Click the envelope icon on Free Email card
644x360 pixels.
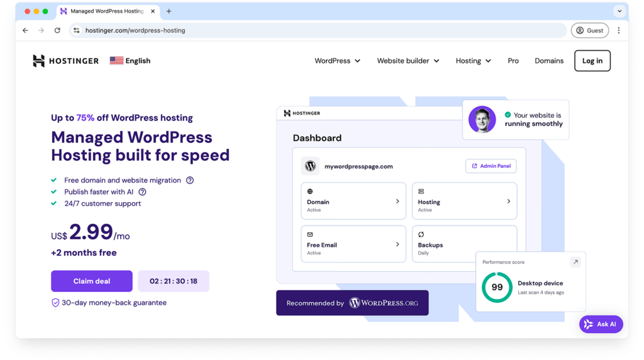310,234
